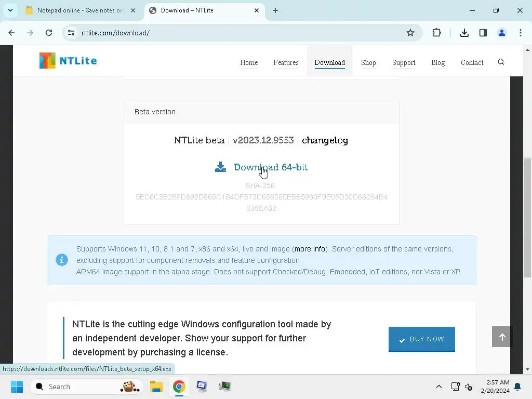Click the Chrome icon in the taskbar
This screenshot has height=399, width=532.
(179, 387)
